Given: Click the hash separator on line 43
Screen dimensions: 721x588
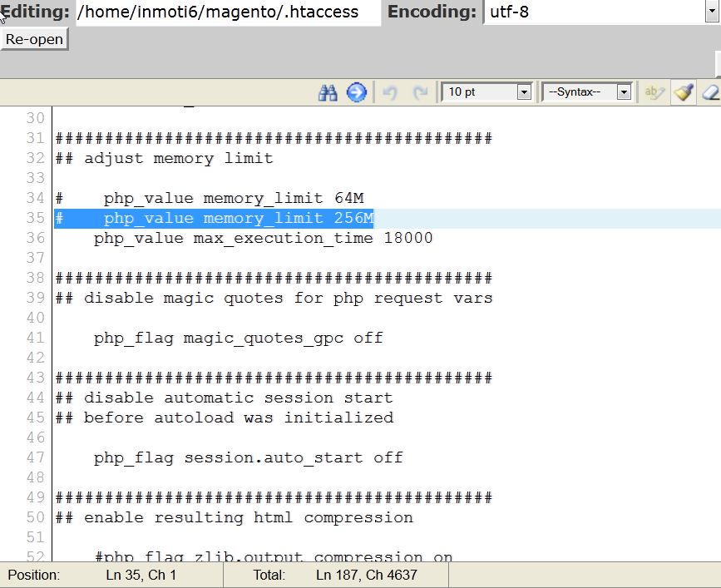Looking at the screenshot, I should [274, 378].
